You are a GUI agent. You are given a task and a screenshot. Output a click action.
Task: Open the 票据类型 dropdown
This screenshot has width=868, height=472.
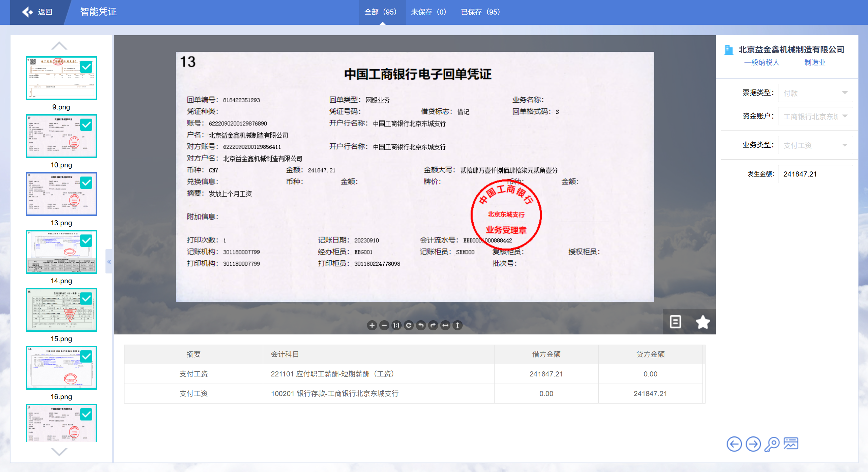(815, 93)
